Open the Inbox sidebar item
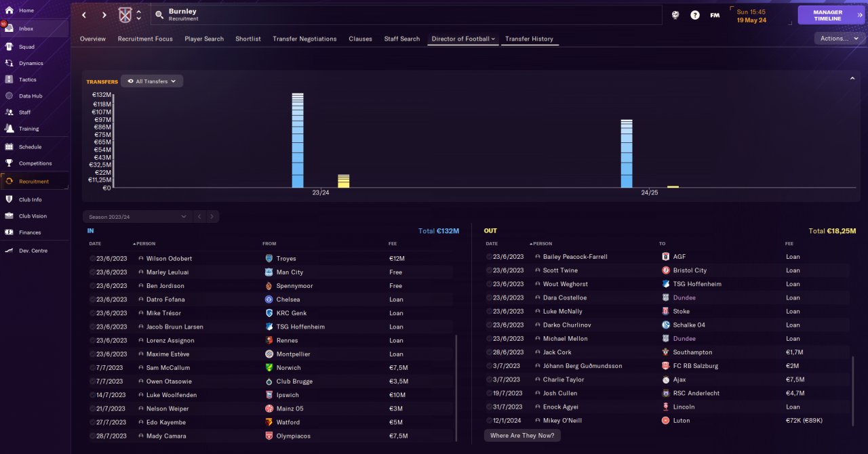Screen dimensions: 868x454 point(35,28)
